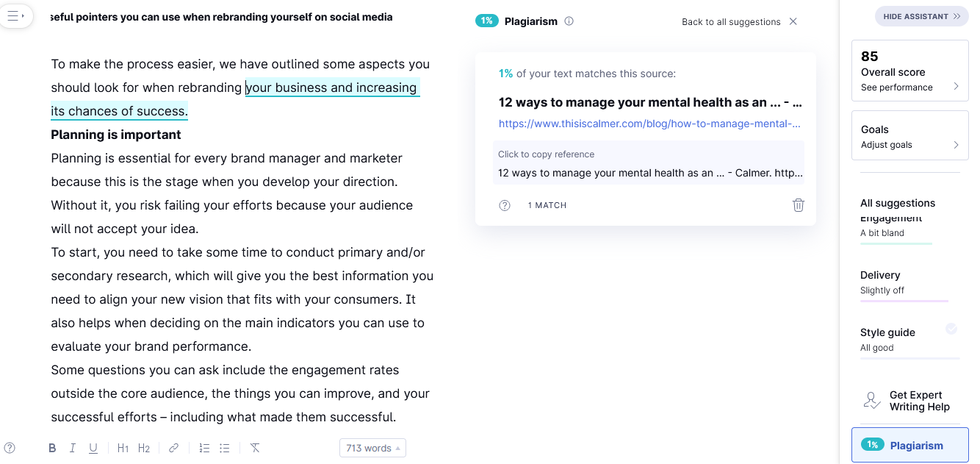Insert a hyperlink using the link icon
980x464 pixels.
coord(173,448)
